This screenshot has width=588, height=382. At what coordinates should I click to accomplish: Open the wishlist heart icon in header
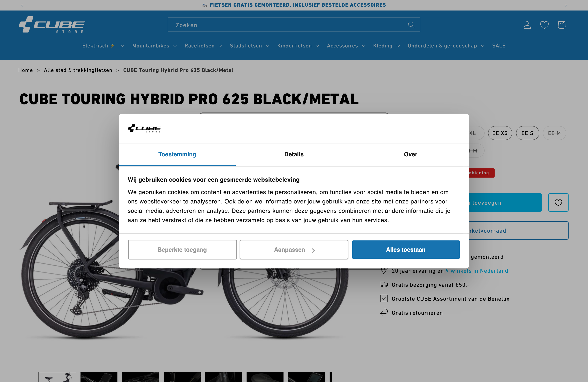[544, 25]
